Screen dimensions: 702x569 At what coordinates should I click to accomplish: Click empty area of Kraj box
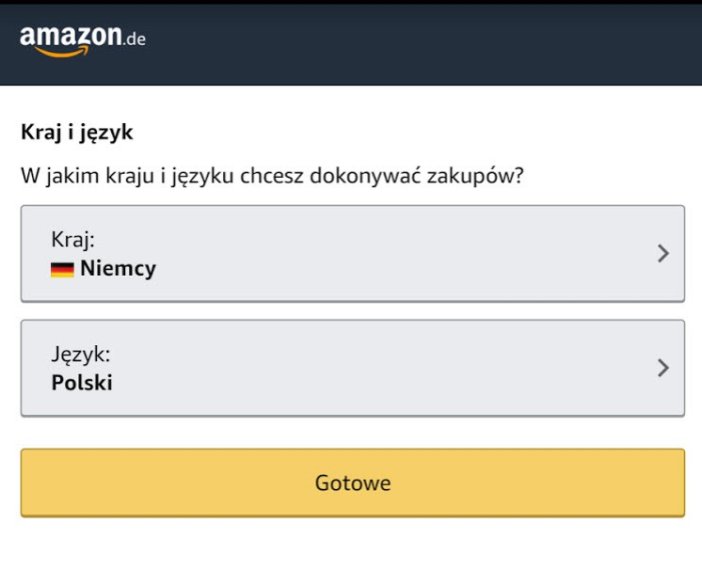pyautogui.click(x=403, y=253)
